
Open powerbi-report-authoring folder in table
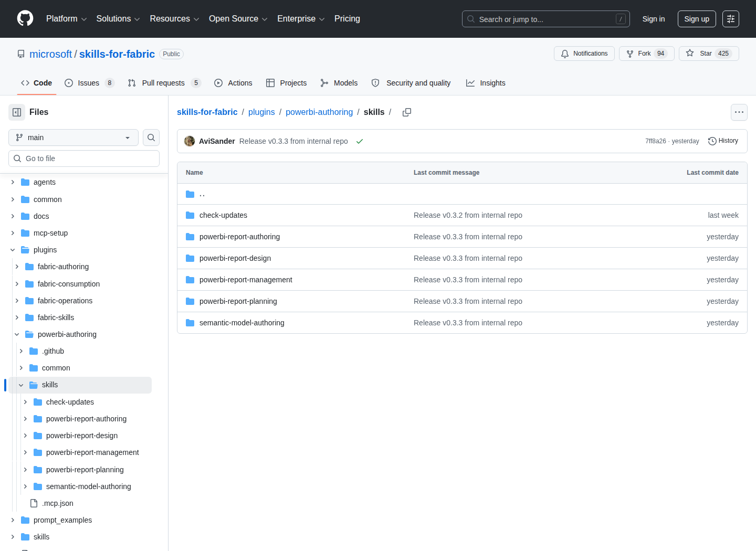click(239, 237)
